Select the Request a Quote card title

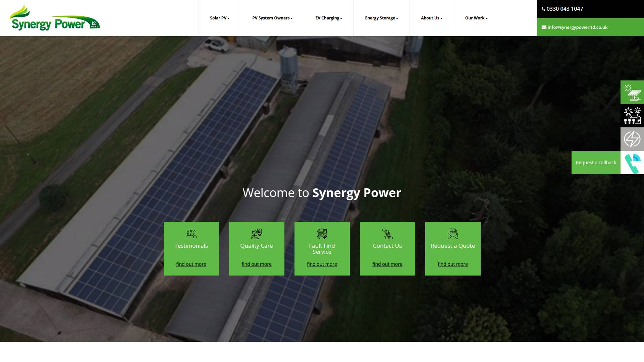pos(453,246)
